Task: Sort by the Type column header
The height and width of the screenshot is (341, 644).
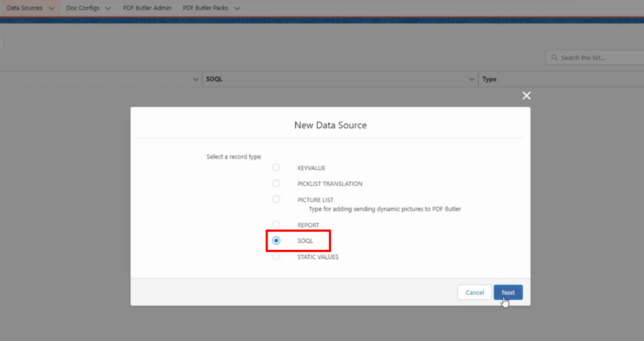Action: pos(489,80)
